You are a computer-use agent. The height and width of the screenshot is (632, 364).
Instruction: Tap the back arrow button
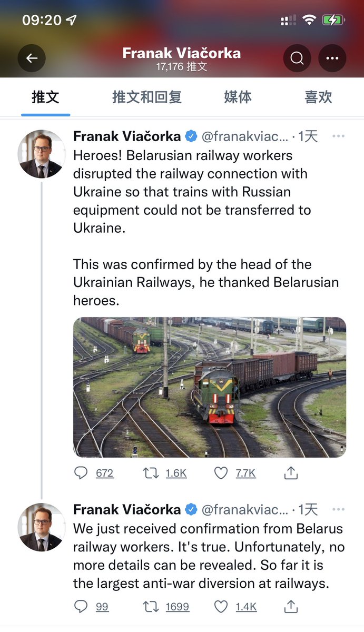(32, 58)
